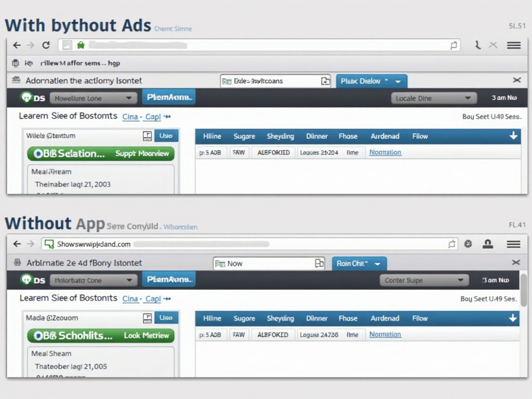Click 'Cina' link in bottom window
Screen dimensions: 532x399
(x=130, y=299)
